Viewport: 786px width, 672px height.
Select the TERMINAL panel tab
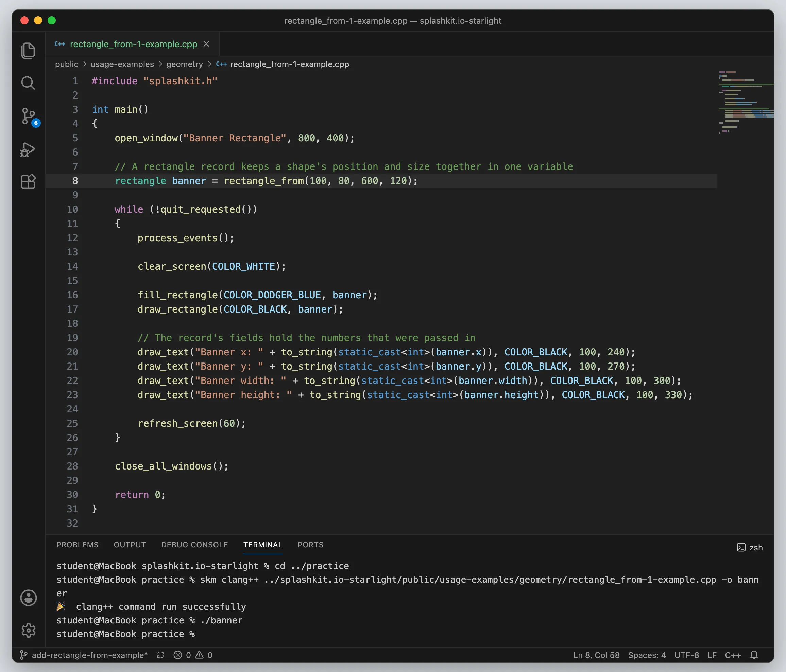[x=263, y=545]
